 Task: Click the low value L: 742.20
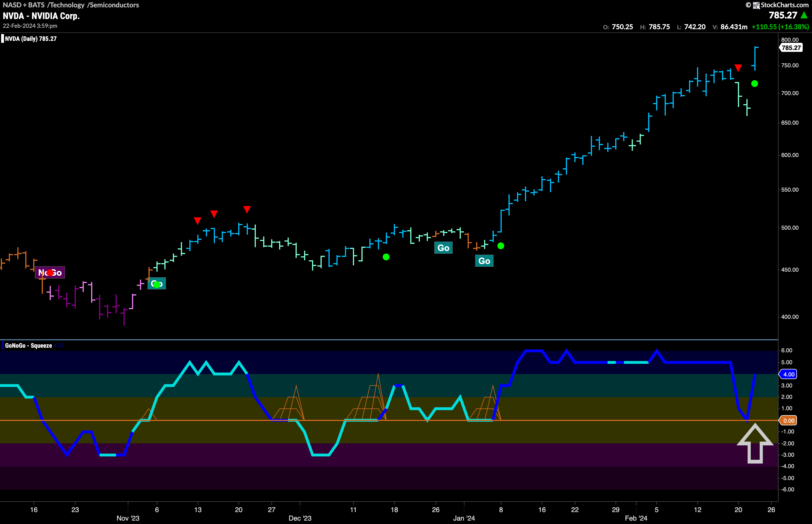[691, 27]
